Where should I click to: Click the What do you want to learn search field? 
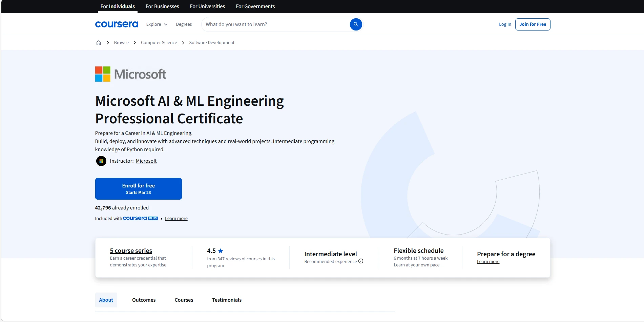[271, 24]
